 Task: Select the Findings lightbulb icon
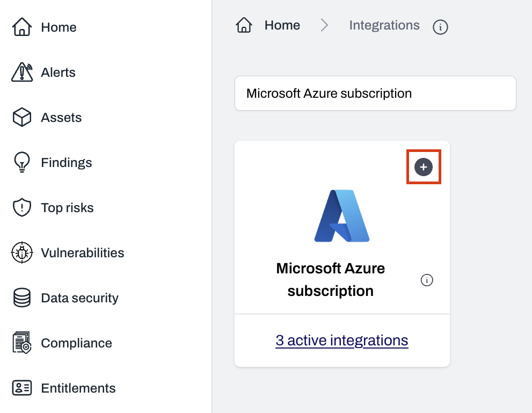point(21,163)
